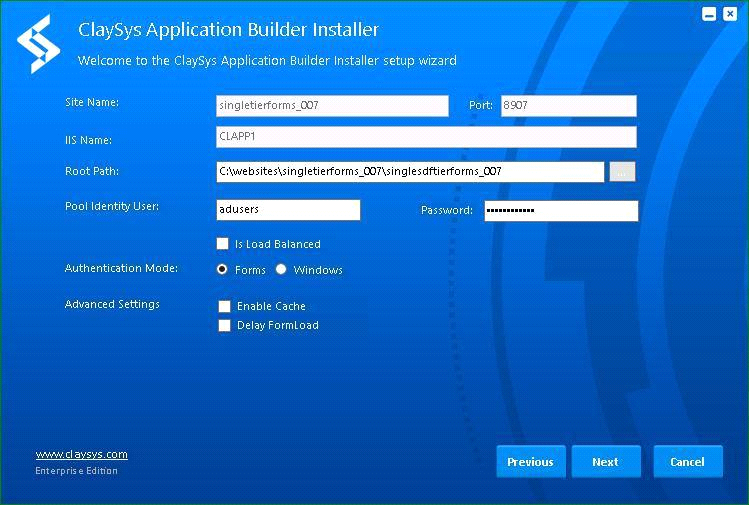Click the Authentication Mode label
749x505 pixels.
click(121, 268)
